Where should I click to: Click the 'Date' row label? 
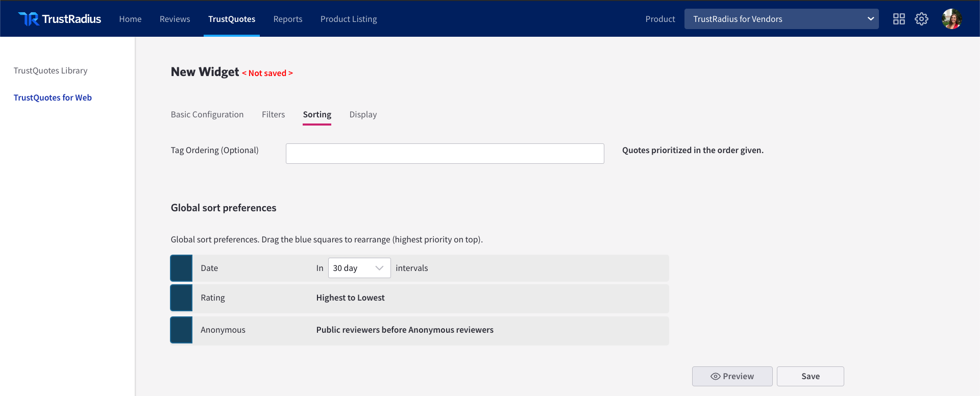point(209,268)
